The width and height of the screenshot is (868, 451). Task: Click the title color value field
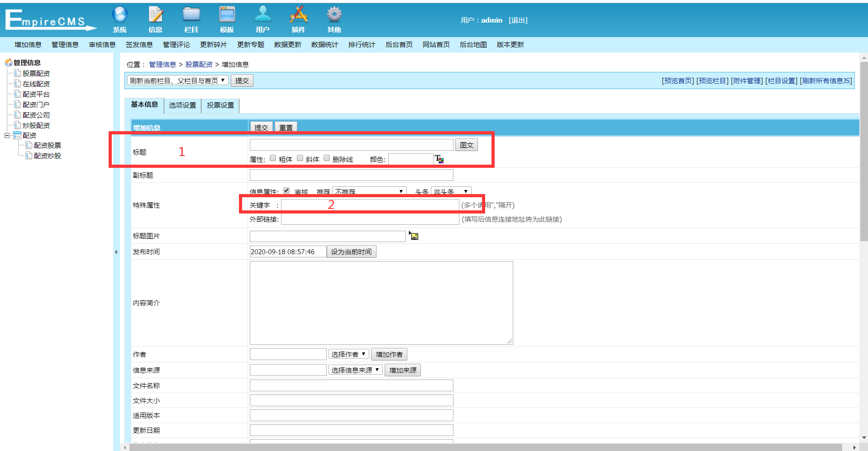click(410, 159)
